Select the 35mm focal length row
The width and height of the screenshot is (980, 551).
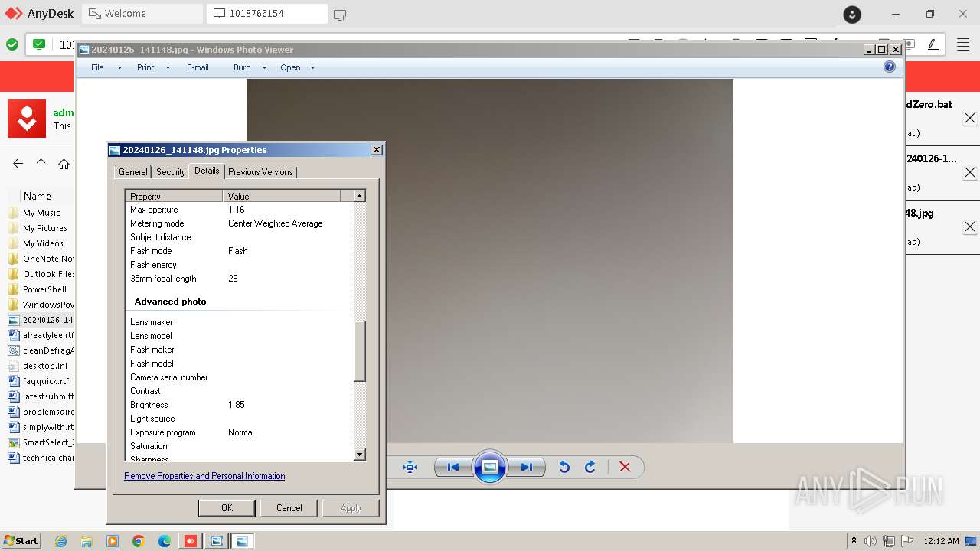click(x=239, y=279)
